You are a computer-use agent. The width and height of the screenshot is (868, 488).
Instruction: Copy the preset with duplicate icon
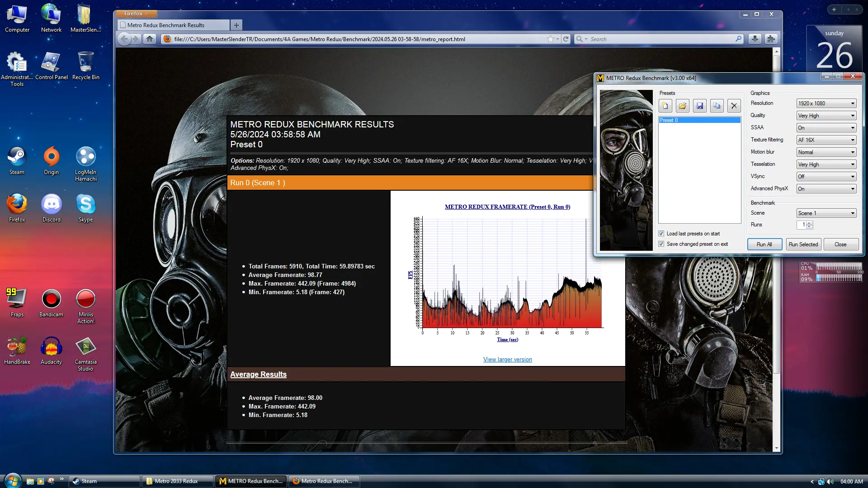click(717, 106)
